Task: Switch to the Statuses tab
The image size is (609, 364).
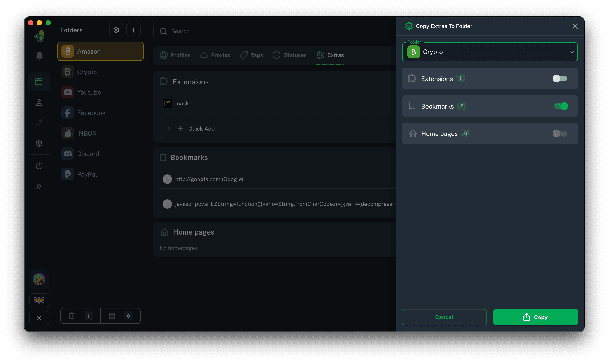Action: 290,55
